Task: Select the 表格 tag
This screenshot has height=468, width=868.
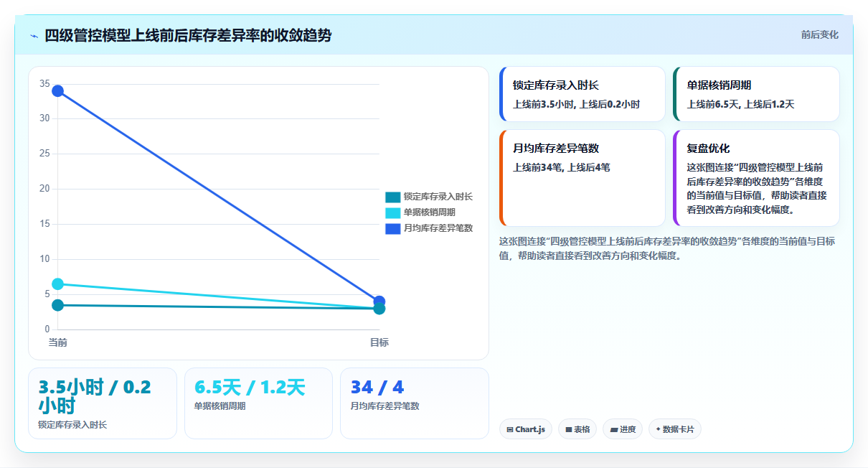Action: (x=577, y=429)
